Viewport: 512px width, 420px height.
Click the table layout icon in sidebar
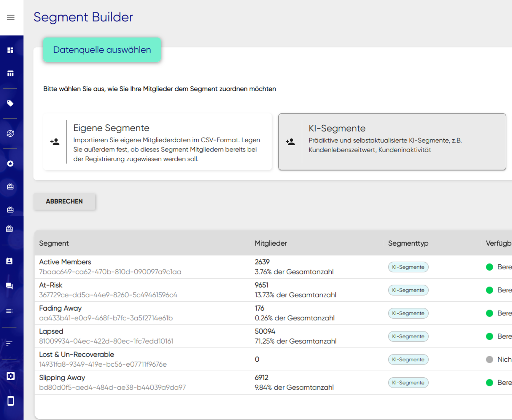coord(10,74)
